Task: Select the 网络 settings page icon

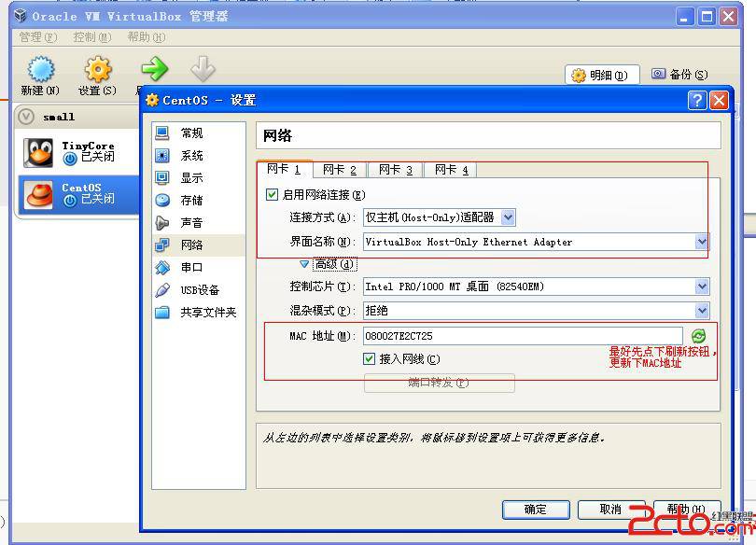Action: coord(164,245)
